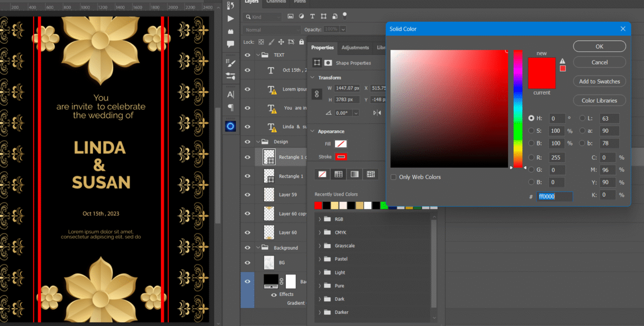Click the Add to Swatches button
Screen dimensions: 644x326
pos(599,81)
